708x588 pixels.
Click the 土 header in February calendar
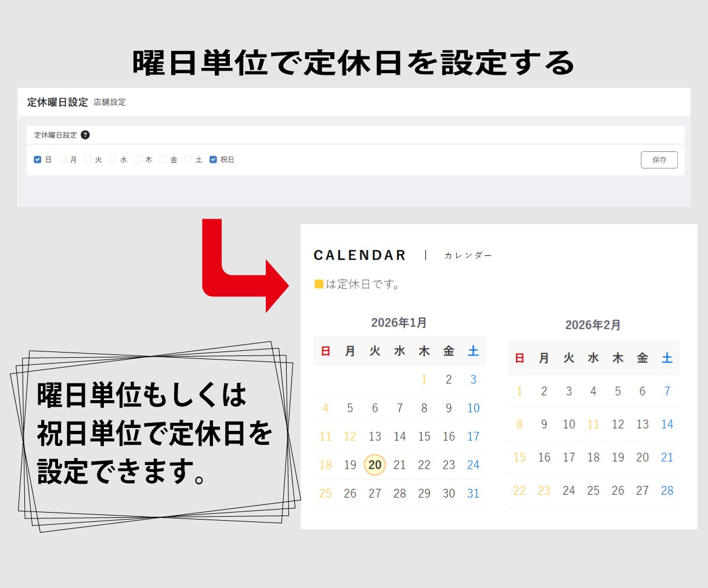coord(667,358)
